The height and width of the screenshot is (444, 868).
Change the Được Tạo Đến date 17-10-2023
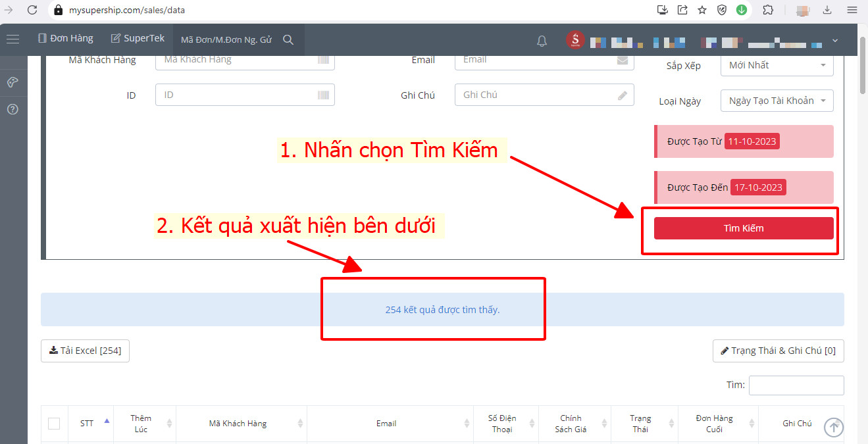click(758, 187)
